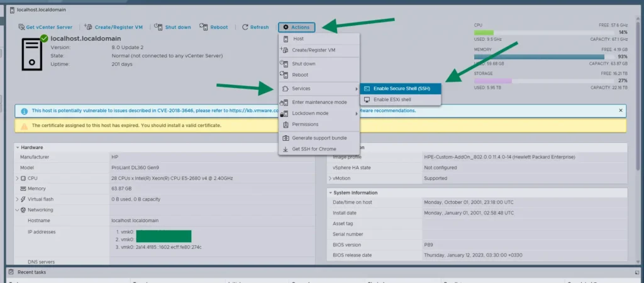
Task: Select Enable Secure Shell (SSH)
Action: (x=401, y=89)
